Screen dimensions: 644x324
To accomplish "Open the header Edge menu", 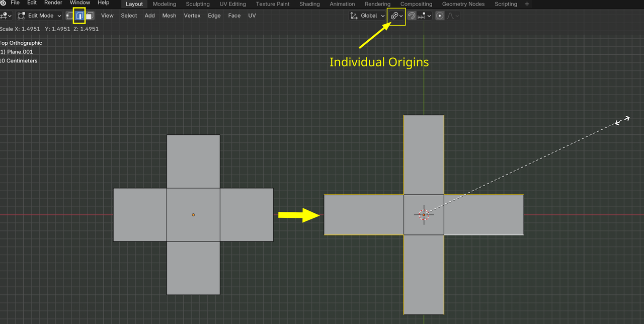I will pos(214,16).
